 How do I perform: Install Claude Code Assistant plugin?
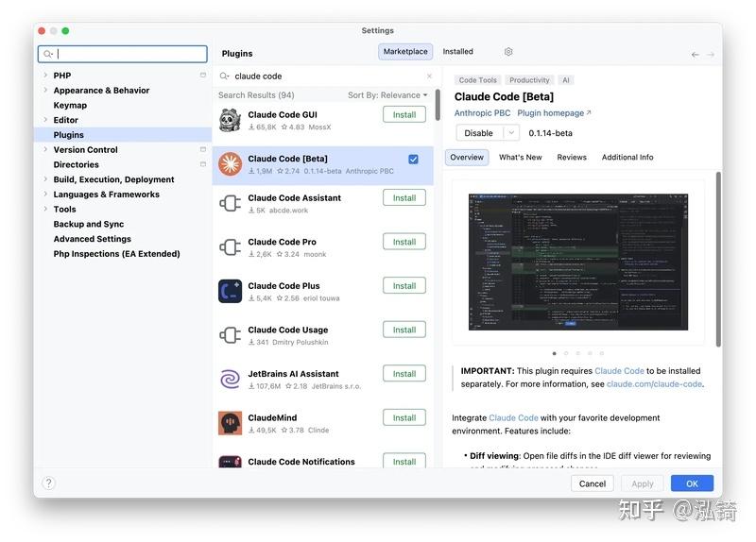click(x=404, y=198)
